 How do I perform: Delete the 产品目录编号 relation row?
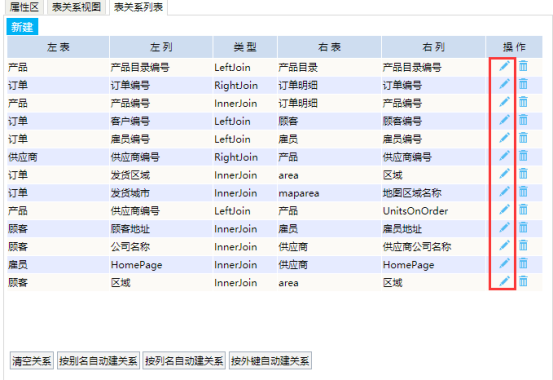tap(523, 66)
